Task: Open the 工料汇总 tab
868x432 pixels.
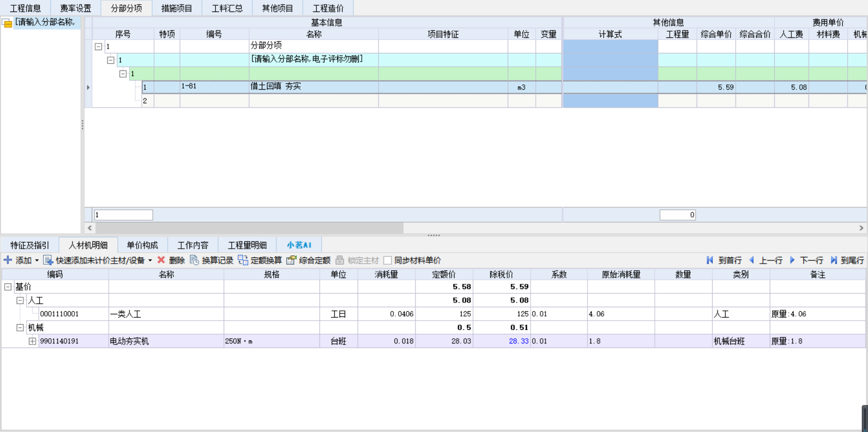Action: click(x=227, y=8)
